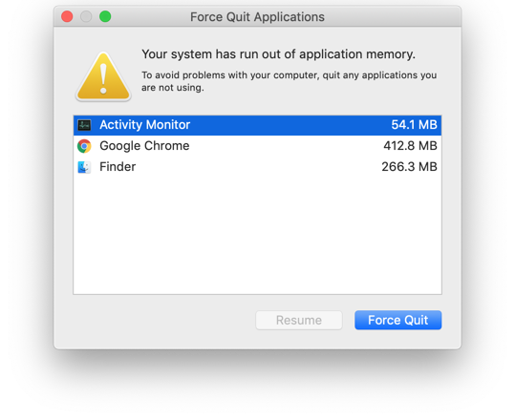Click the 266.3 MB memory value for Finder
This screenshot has width=515, height=420.
point(409,167)
